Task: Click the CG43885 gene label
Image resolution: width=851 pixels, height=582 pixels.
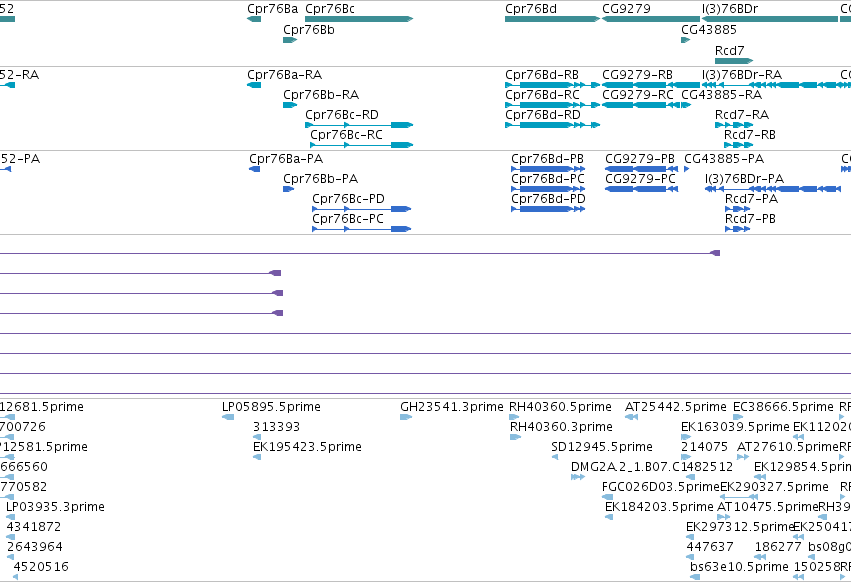Action: tap(709, 30)
